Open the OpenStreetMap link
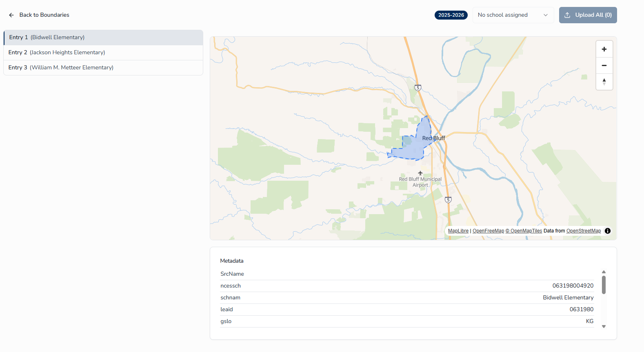644x352 pixels. [x=584, y=231]
